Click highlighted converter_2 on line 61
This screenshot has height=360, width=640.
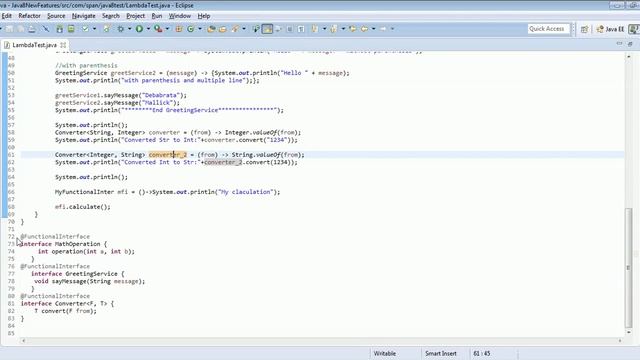[168, 155]
